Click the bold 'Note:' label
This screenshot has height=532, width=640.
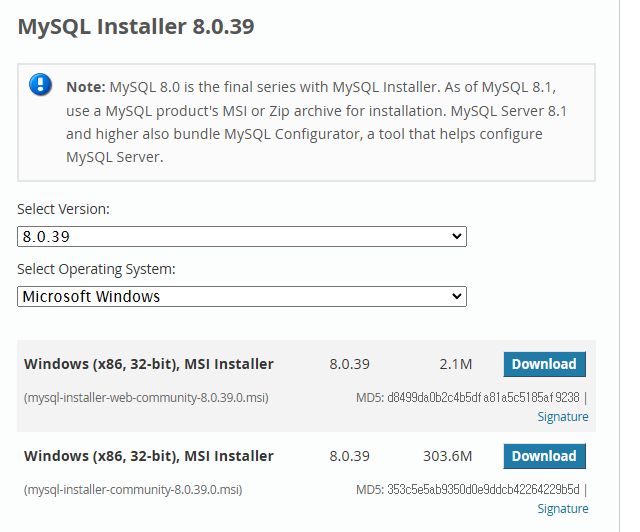point(86,87)
